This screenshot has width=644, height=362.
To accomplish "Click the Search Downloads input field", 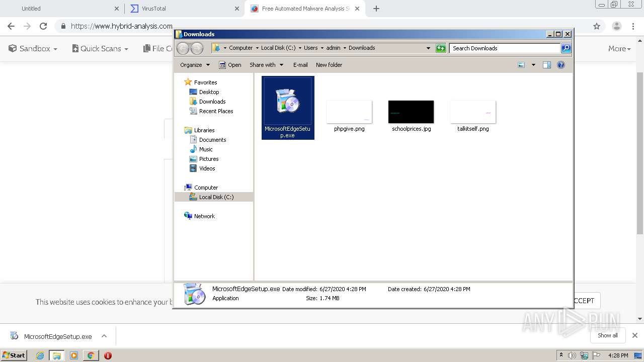I will coord(505,48).
